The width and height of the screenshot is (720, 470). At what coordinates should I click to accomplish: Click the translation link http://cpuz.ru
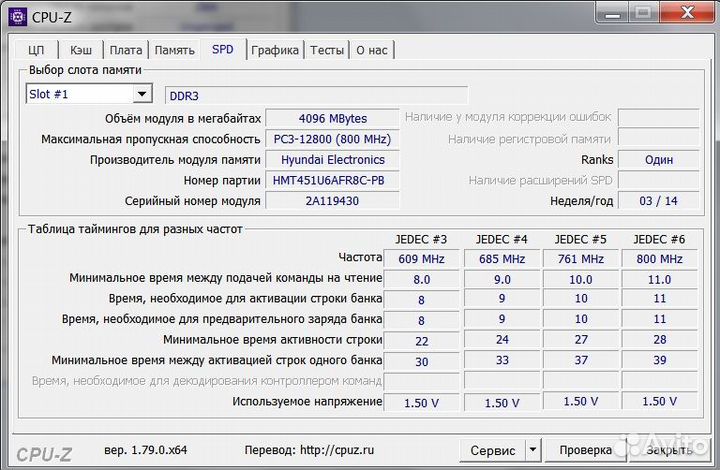[337, 450]
